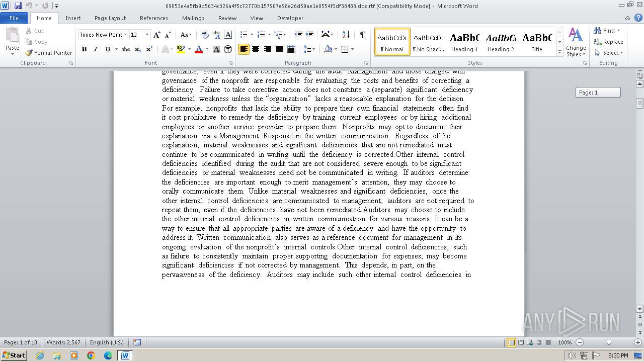Open Line Spacing options
The width and height of the screenshot is (644, 362).
click(309, 49)
